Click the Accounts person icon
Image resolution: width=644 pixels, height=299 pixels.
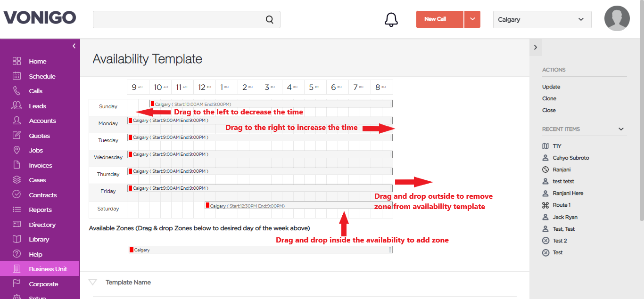(x=17, y=121)
